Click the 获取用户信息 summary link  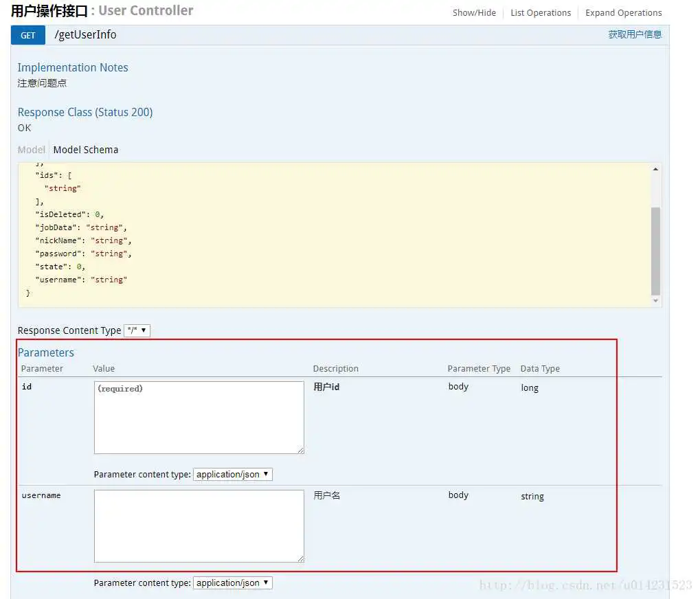(634, 34)
